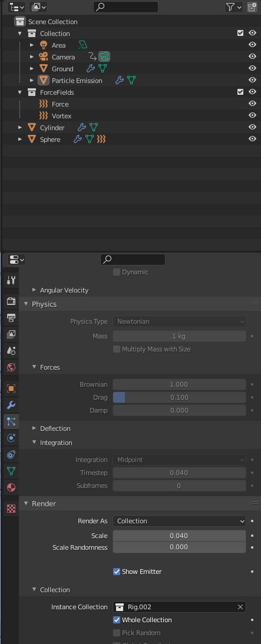The height and width of the screenshot is (644, 261).
Task: Open the Texture properties tab
Action: [11, 509]
